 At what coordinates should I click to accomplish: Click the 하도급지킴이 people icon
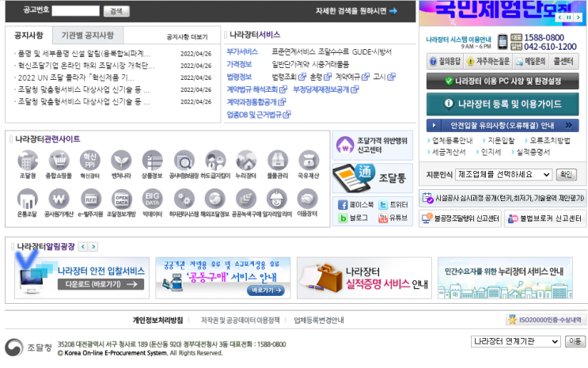coord(215,161)
